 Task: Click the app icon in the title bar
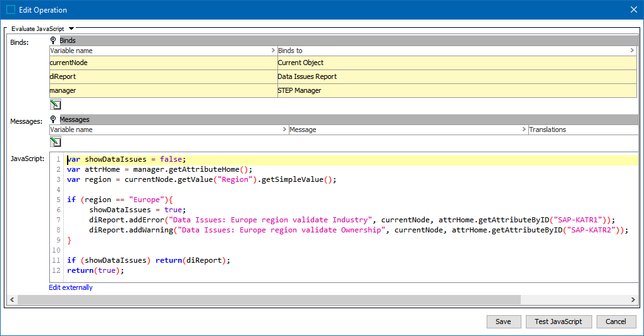[x=11, y=9]
